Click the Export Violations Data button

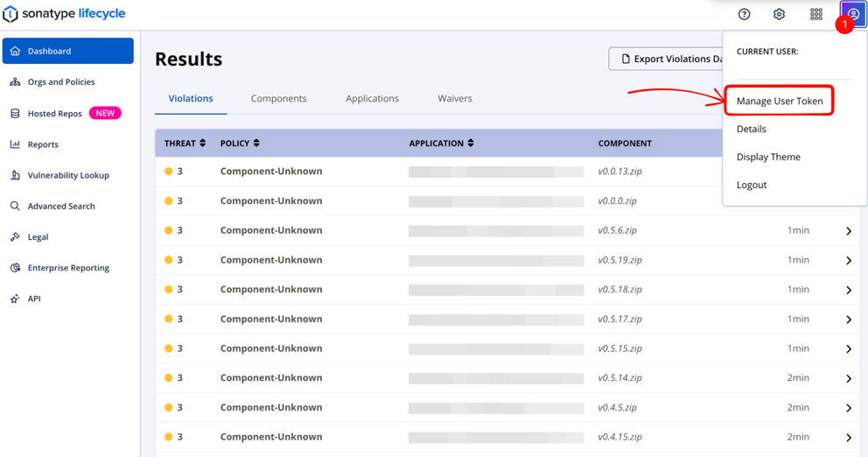click(x=666, y=59)
